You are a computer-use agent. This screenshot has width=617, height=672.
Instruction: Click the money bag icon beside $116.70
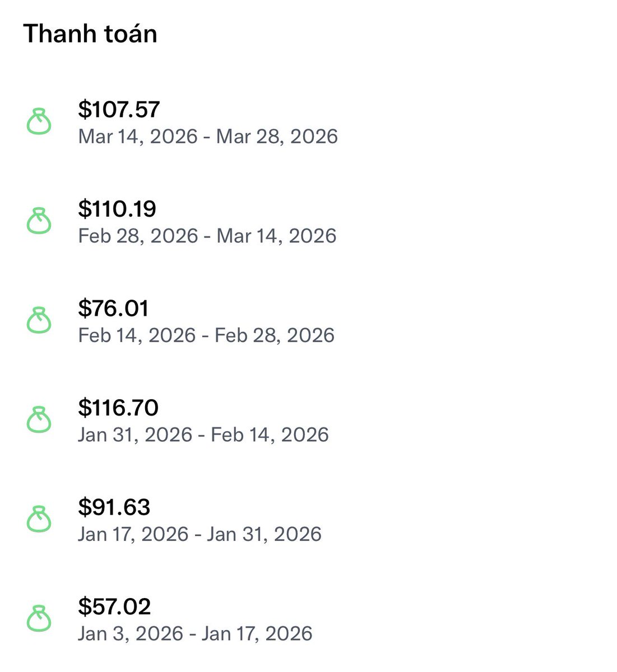point(39,420)
